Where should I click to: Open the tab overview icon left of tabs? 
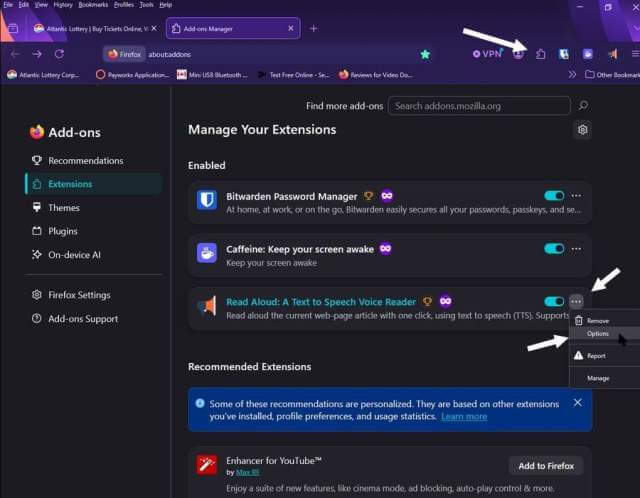tap(13, 28)
